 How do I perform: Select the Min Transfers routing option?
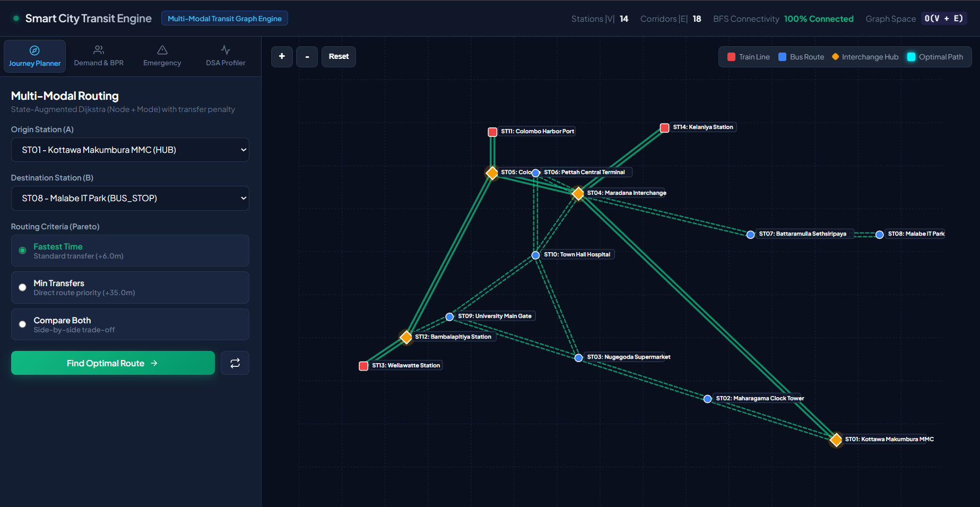click(130, 287)
